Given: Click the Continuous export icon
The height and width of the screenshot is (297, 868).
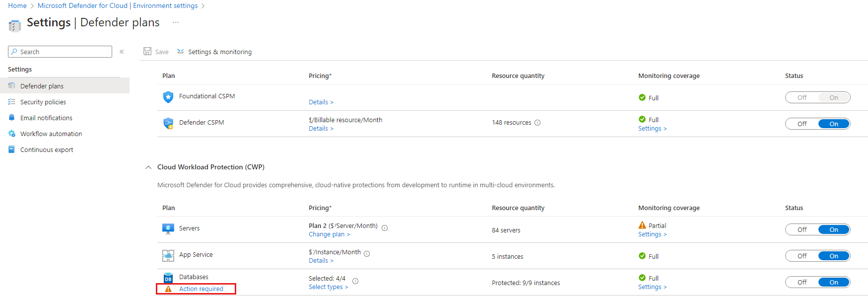Looking at the screenshot, I should click(x=12, y=149).
